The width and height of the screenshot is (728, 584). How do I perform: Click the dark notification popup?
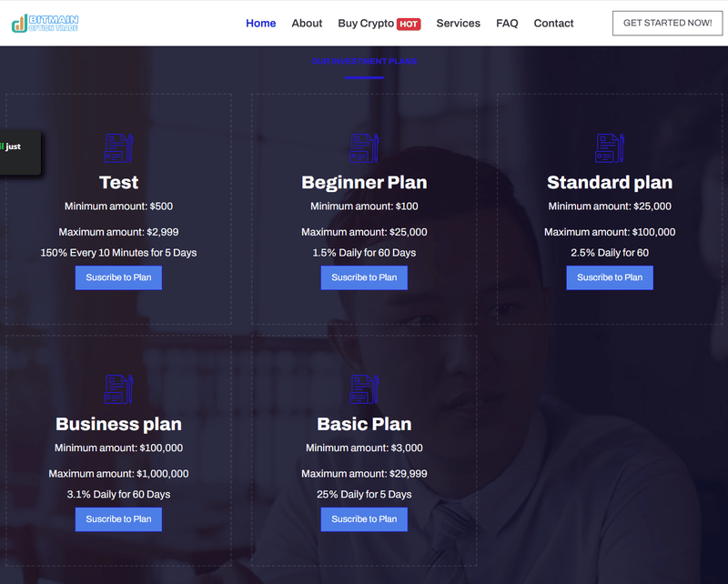pos(20,153)
